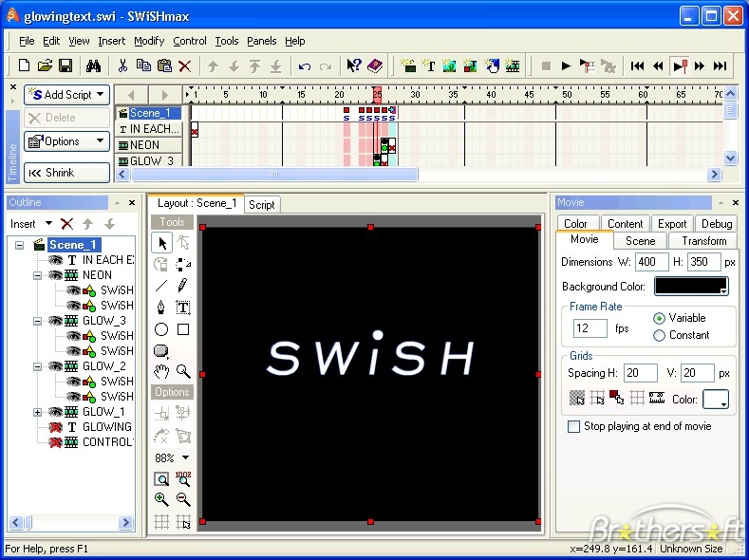Switch to the Transform tab

coord(703,241)
